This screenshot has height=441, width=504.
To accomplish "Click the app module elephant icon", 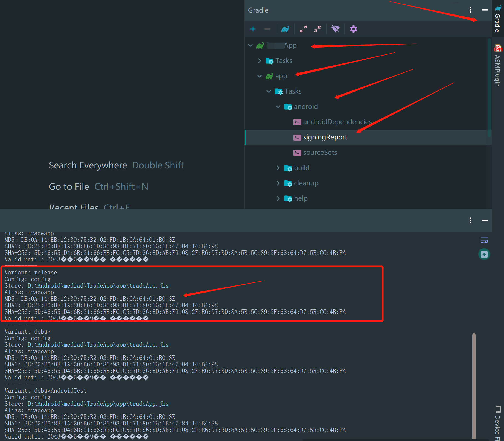I will coord(269,76).
